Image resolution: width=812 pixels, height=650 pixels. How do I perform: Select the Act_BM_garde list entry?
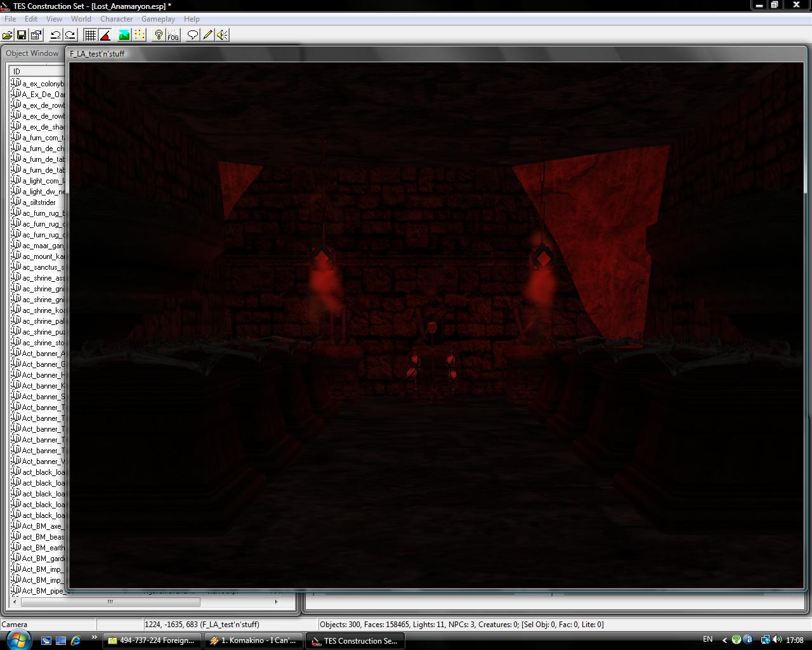[x=38, y=559]
